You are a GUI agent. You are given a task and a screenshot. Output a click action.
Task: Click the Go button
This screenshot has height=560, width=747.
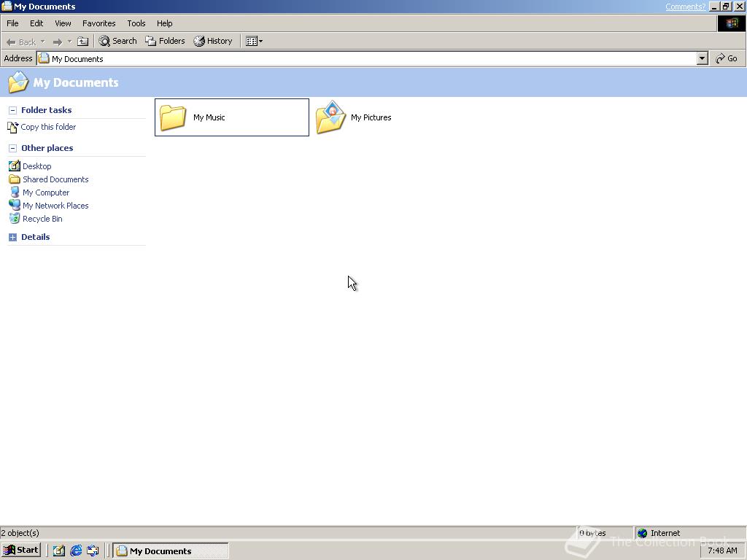(727, 58)
